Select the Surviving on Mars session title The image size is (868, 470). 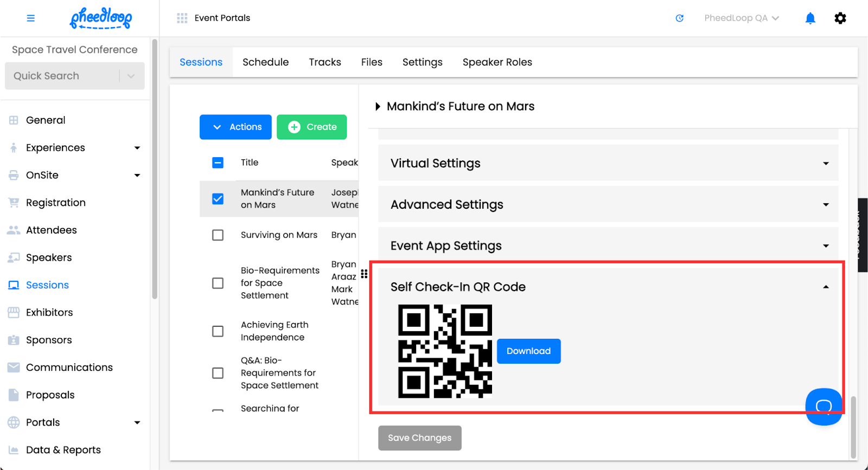coord(279,235)
